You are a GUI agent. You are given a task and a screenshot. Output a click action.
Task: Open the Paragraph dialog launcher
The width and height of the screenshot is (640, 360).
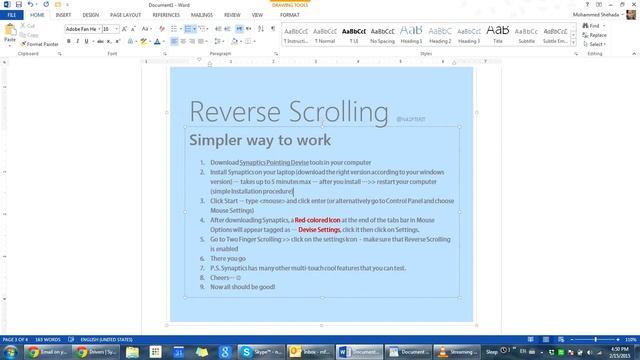tap(276, 54)
